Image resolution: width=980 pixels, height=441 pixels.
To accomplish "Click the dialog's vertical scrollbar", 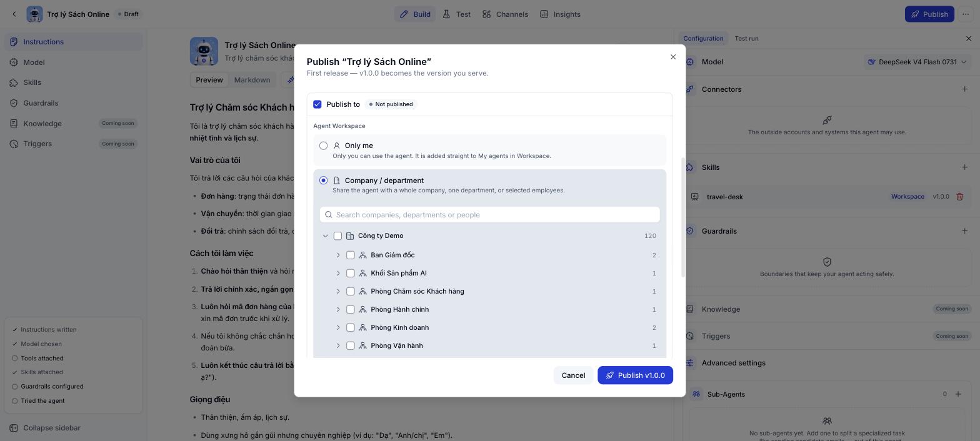I will (x=683, y=217).
